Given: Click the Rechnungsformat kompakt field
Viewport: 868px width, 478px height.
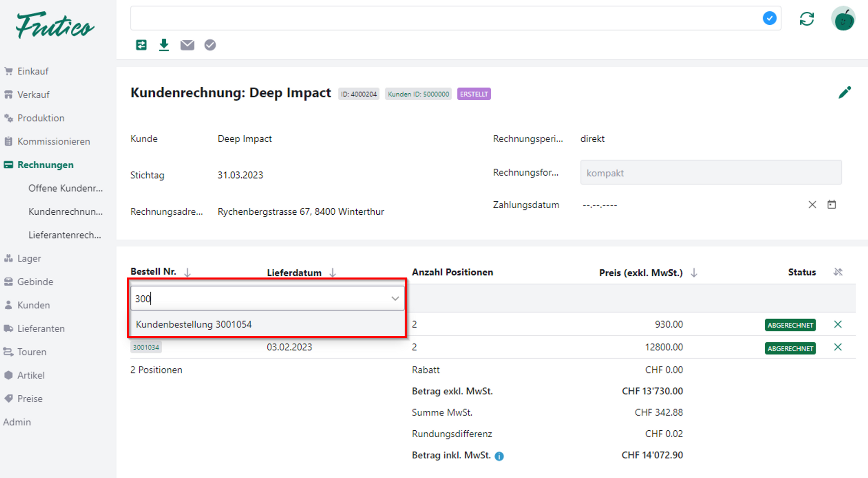Looking at the screenshot, I should (710, 173).
